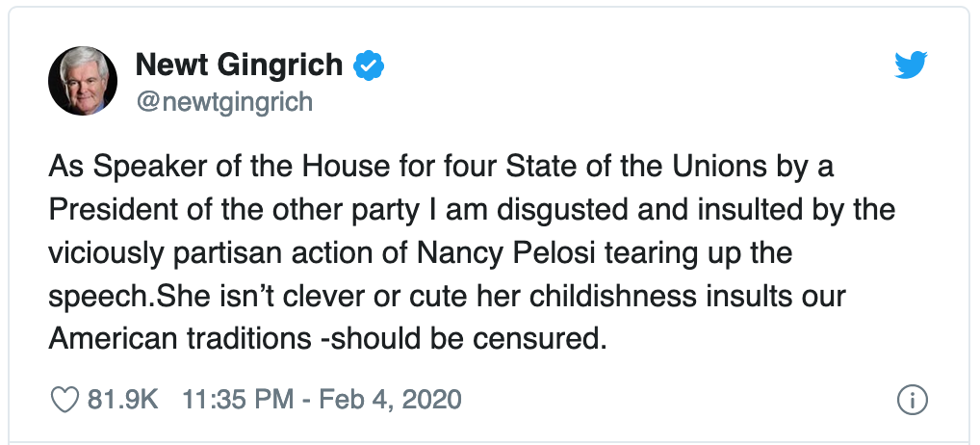Viewport: 980px width, 445px height.
Task: Click the words "American traditions"
Action: [179, 339]
